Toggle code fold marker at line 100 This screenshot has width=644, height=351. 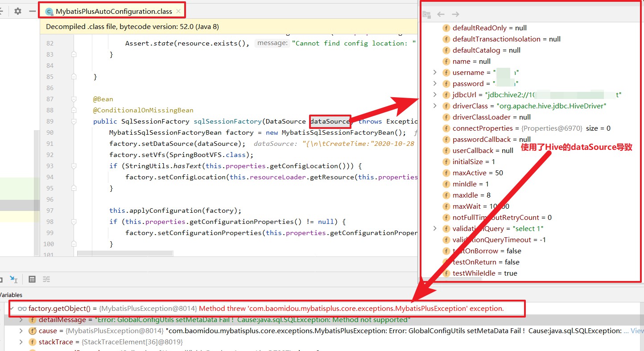(x=74, y=244)
